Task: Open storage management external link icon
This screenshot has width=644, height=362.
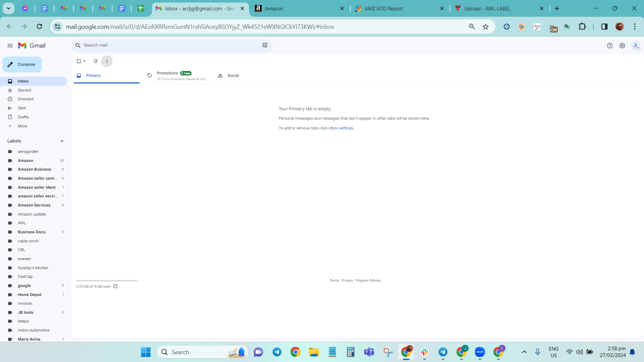Action: (x=115, y=286)
